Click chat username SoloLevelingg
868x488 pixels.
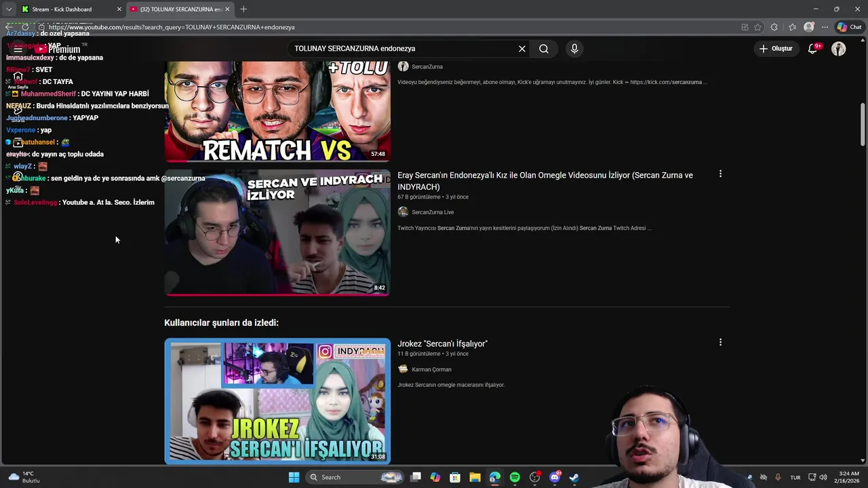point(35,203)
